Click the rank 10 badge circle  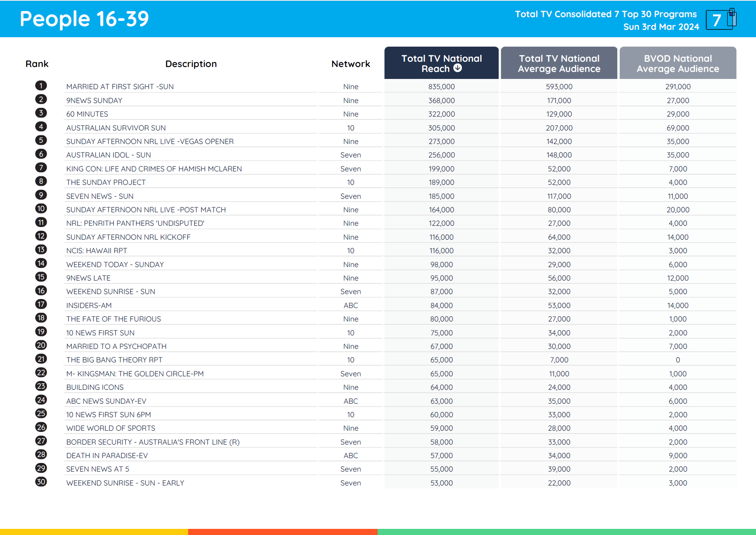(x=41, y=209)
